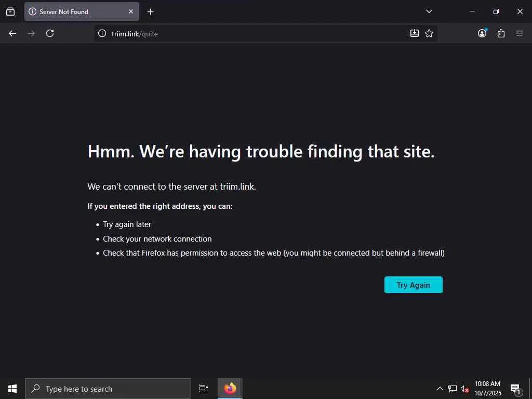Image resolution: width=532 pixels, height=399 pixels.
Task: Click 'Check your network connection' bullet
Action: click(x=157, y=239)
